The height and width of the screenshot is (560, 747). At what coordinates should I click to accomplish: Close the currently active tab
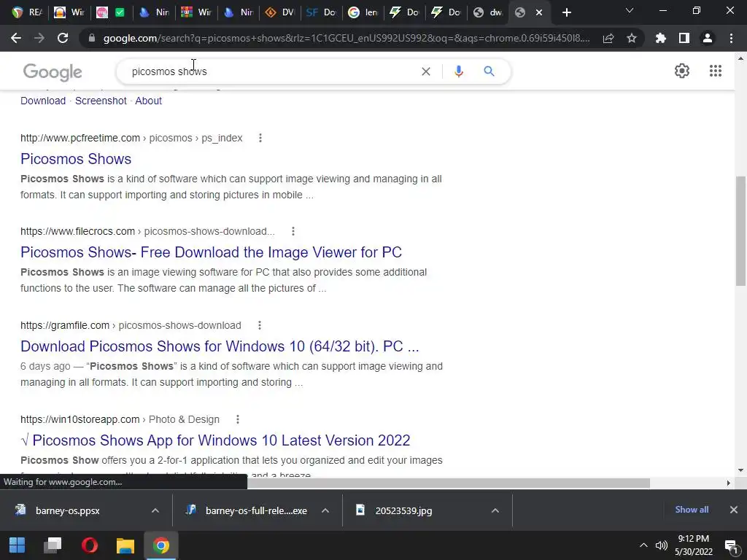tap(539, 12)
